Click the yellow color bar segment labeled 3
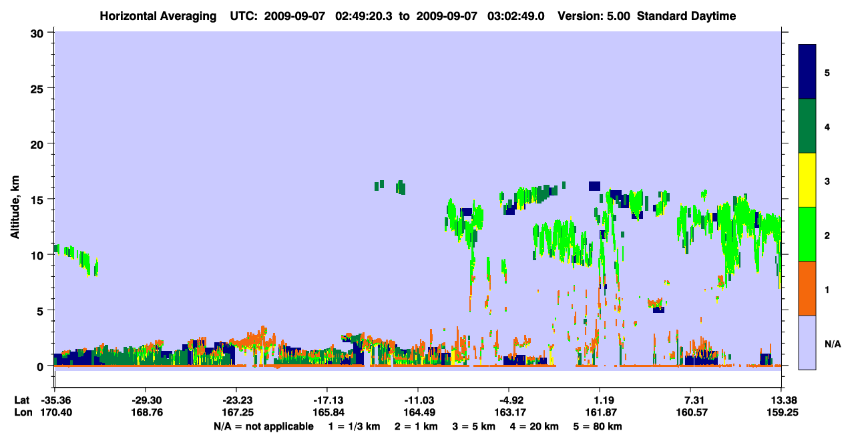This screenshot has width=868, height=445. click(807, 180)
